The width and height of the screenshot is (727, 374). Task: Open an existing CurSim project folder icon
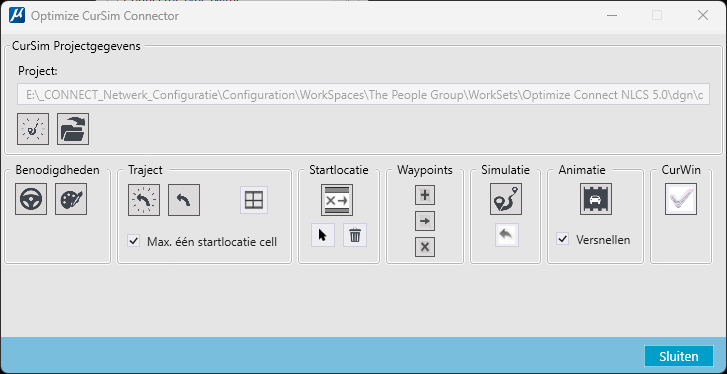tap(73, 129)
